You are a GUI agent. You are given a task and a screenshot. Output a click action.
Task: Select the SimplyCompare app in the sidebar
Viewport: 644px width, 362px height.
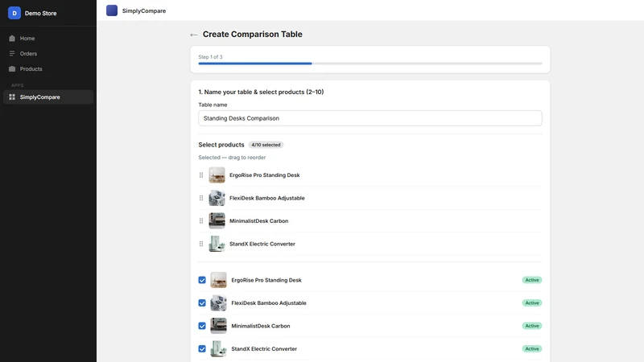pos(48,97)
